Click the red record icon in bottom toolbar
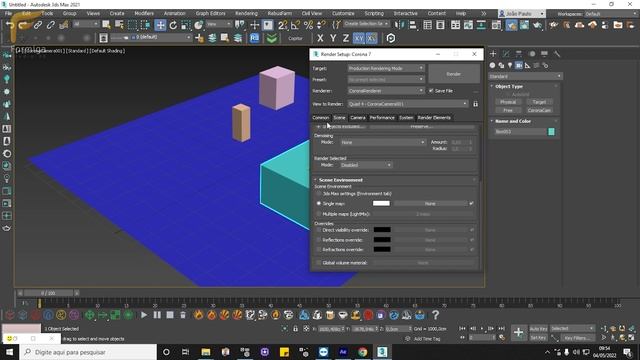Image resolution: width=640 pixels, height=360 pixels. point(368,315)
